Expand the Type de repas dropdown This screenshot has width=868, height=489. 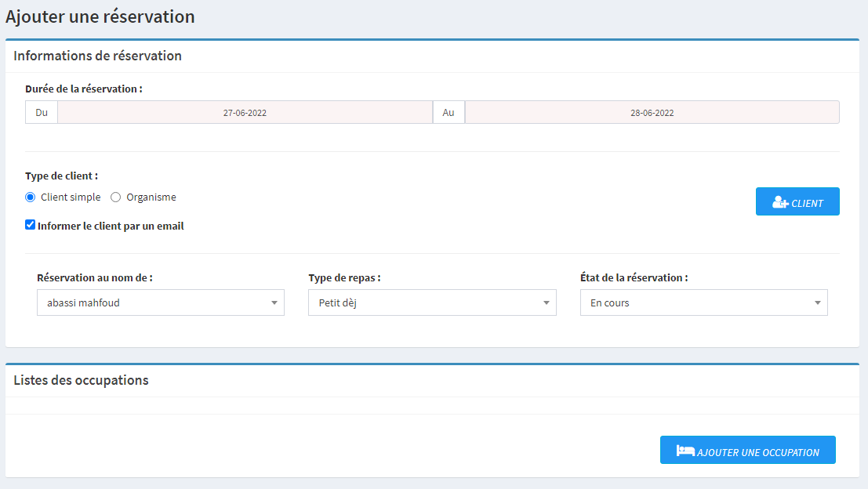click(432, 302)
